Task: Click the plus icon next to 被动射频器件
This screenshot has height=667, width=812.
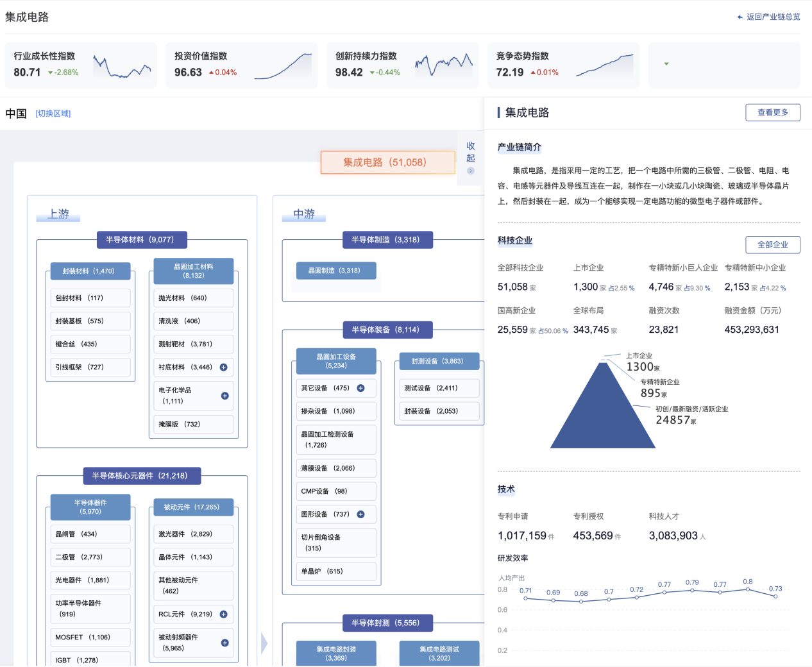Action: (x=224, y=643)
